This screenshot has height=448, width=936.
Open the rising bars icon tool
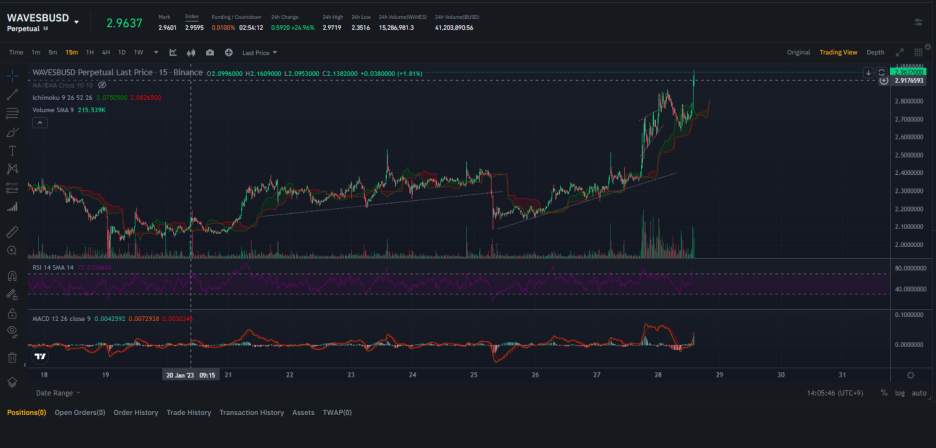13,207
